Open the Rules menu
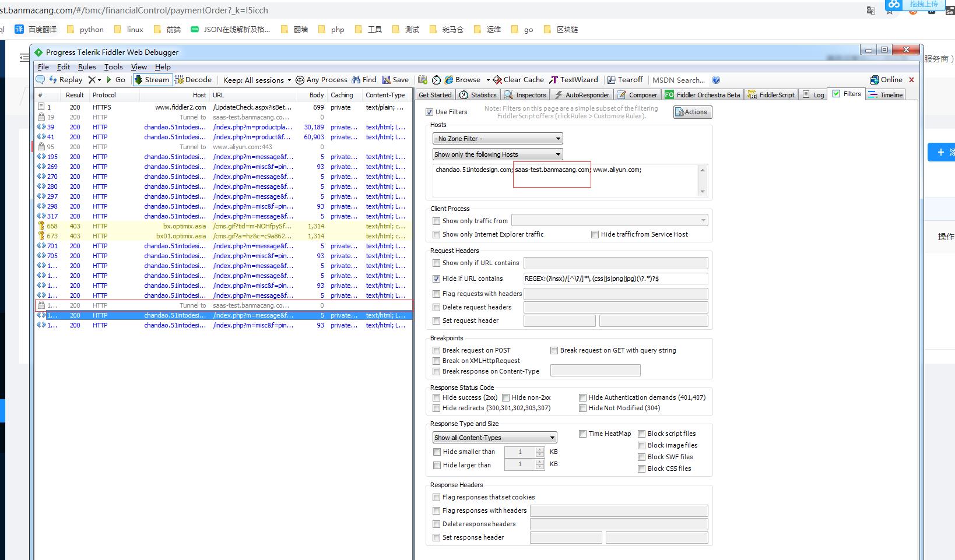 point(87,67)
